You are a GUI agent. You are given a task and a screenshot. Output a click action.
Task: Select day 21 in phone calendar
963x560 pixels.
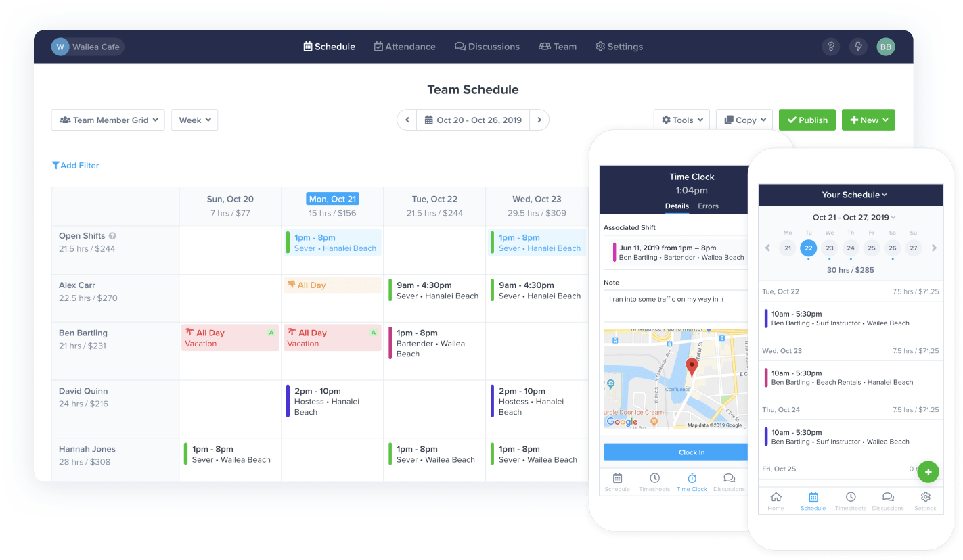787,248
